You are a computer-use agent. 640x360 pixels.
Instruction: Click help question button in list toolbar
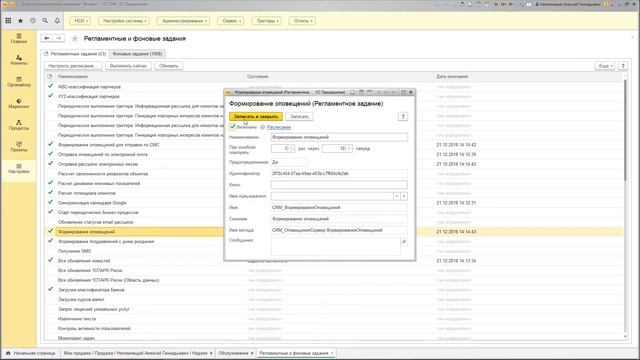point(623,66)
